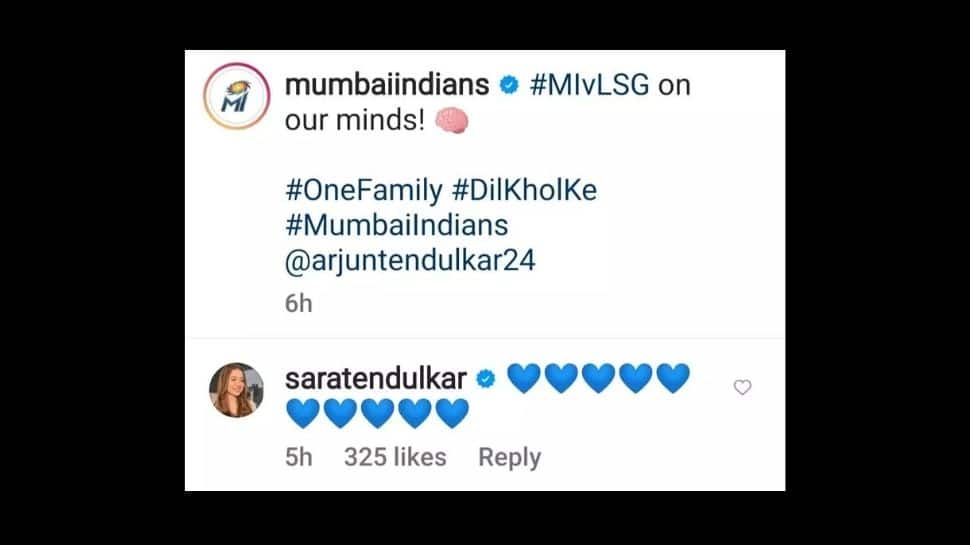Click the brain emoji in the caption

click(452, 120)
